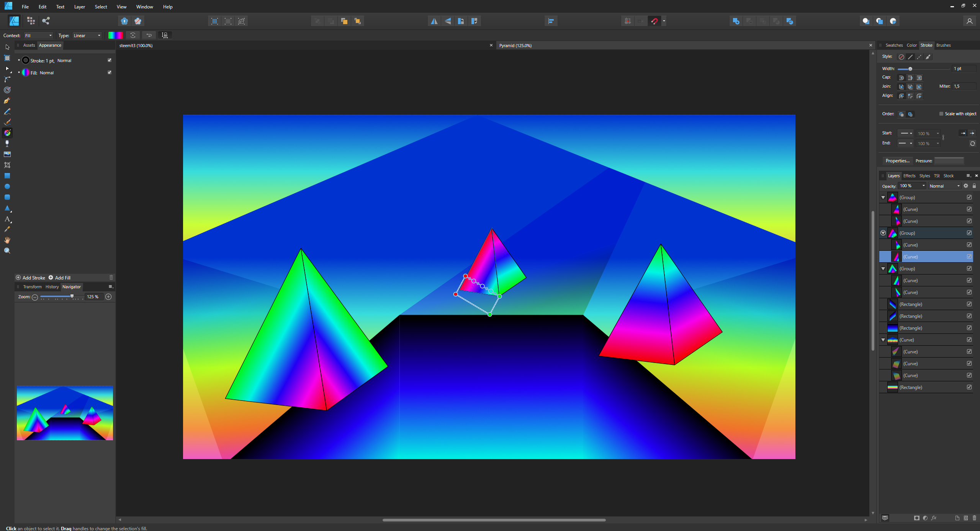The width and height of the screenshot is (980, 531).
Task: Click the Flip Horizontal toolbar icon
Action: click(x=434, y=21)
